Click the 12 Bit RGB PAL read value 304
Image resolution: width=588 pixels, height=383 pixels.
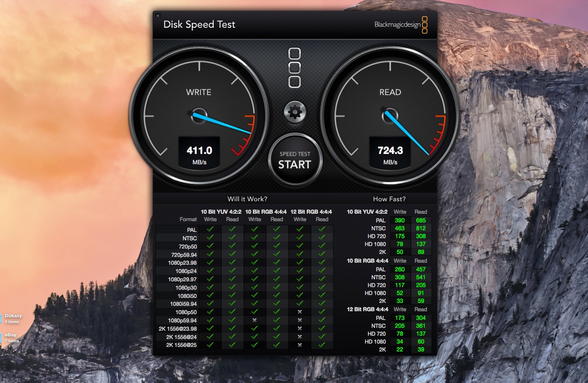click(421, 318)
